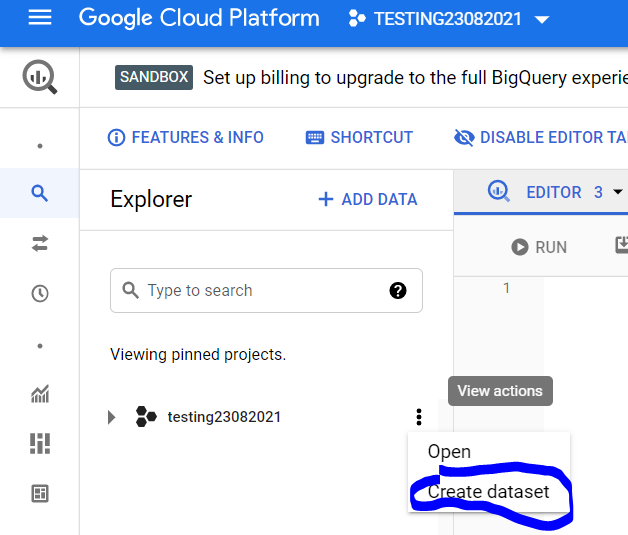Screen dimensions: 628x535
Task: Select Create dataset from context menu
Action: [x=488, y=492]
